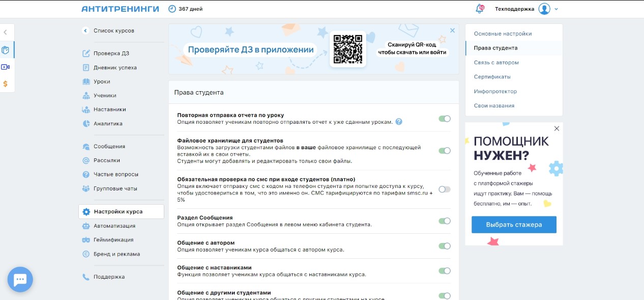The height and width of the screenshot is (300, 644).
Task: Click the dollar sign icon in left rail
Action: 6,84
